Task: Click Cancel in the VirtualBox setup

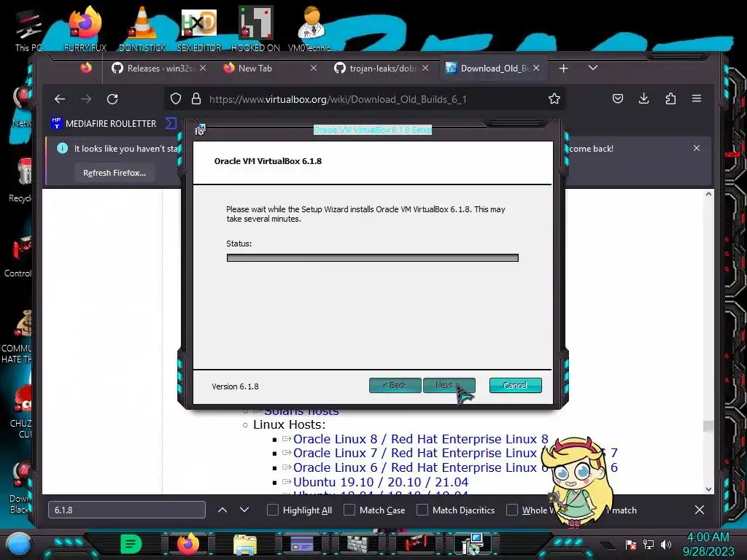Action: [x=516, y=385]
